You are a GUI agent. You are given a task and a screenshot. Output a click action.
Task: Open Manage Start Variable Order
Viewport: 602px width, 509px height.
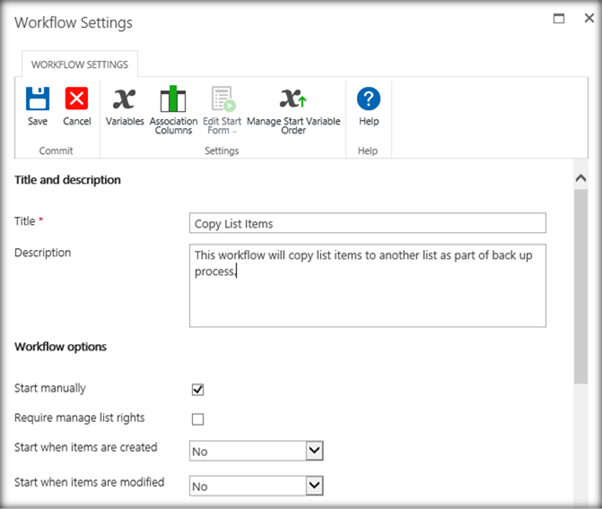tap(293, 99)
